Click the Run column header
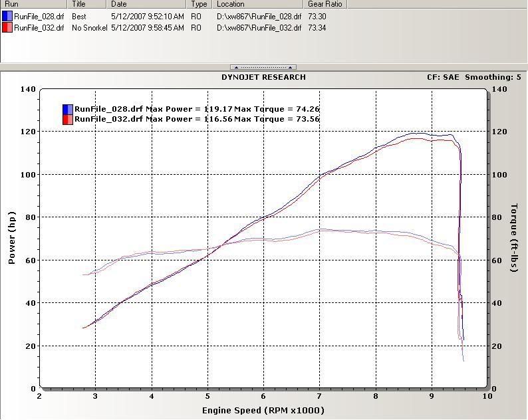 pyautogui.click(x=34, y=4)
